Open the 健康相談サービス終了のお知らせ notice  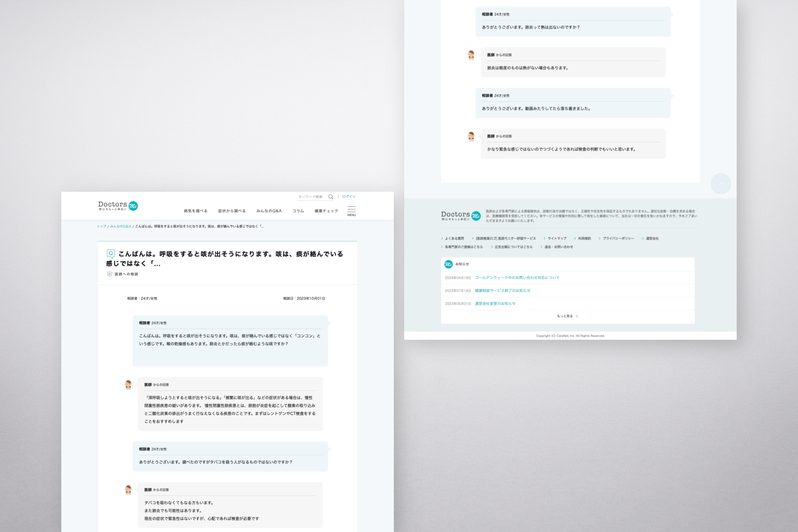pyautogui.click(x=502, y=290)
